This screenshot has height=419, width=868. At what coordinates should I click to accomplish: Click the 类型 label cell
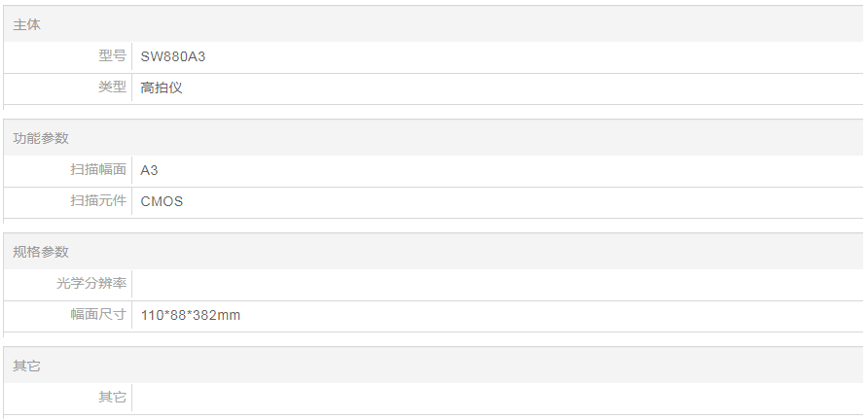112,87
